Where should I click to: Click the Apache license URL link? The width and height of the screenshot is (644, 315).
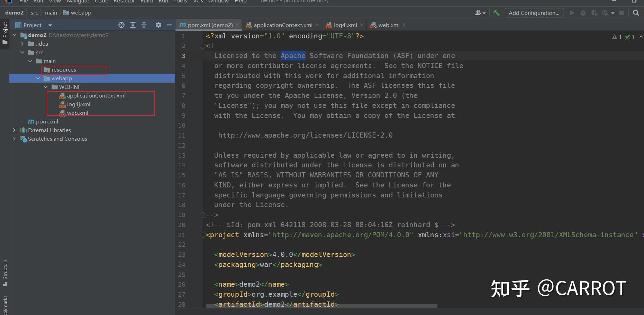305,135
